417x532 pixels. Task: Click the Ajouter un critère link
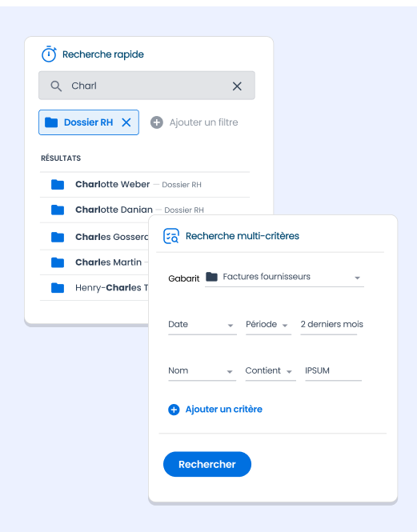pos(224,409)
